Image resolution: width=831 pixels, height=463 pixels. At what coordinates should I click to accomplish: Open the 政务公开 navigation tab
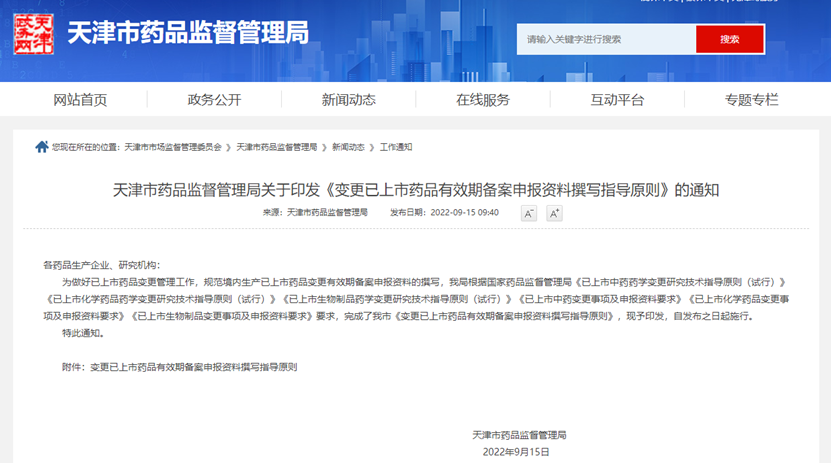pos(214,99)
